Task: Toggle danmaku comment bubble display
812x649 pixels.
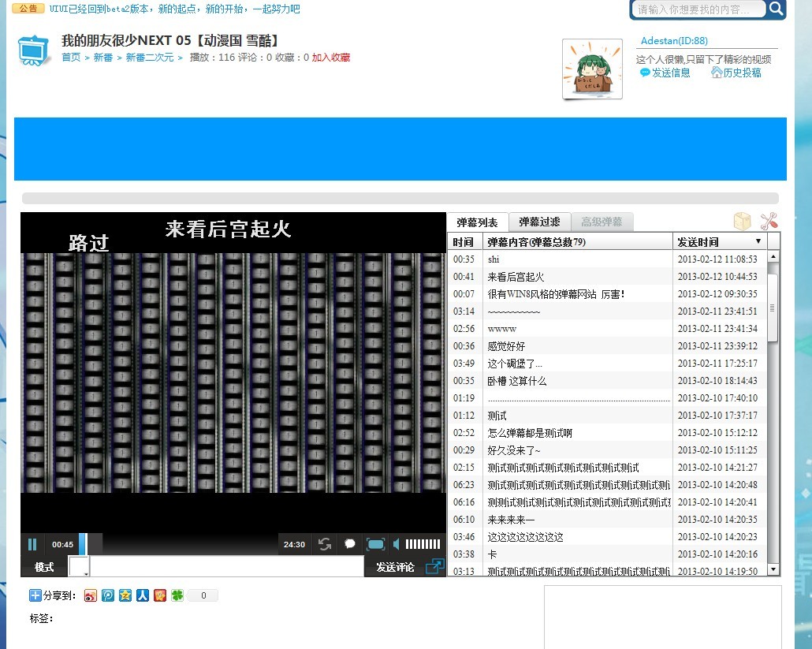Action: tap(350, 544)
